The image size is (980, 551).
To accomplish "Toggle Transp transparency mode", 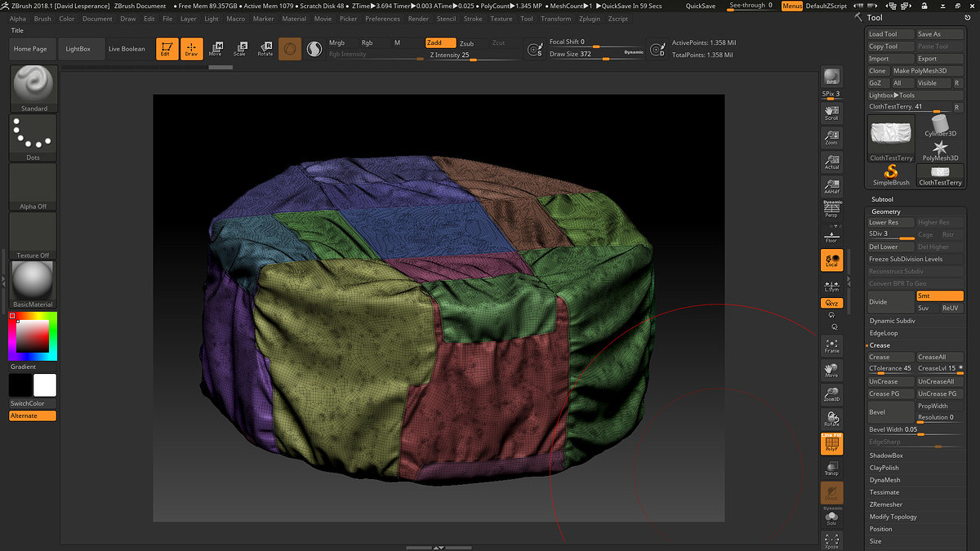I will point(831,468).
